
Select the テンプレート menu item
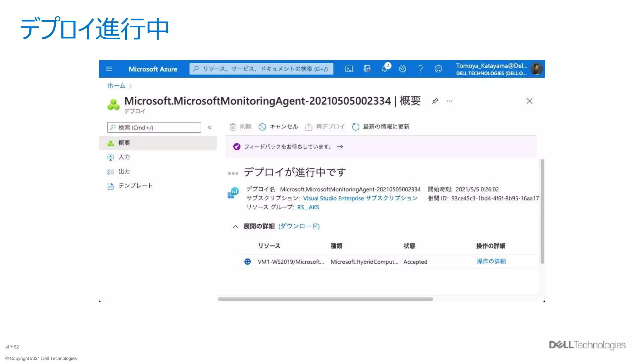point(158,186)
